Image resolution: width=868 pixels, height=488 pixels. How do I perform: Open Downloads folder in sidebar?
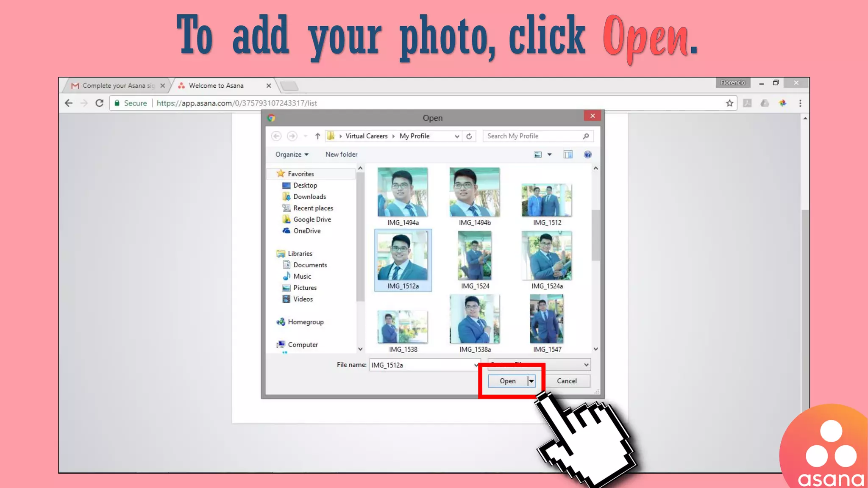[x=309, y=197]
